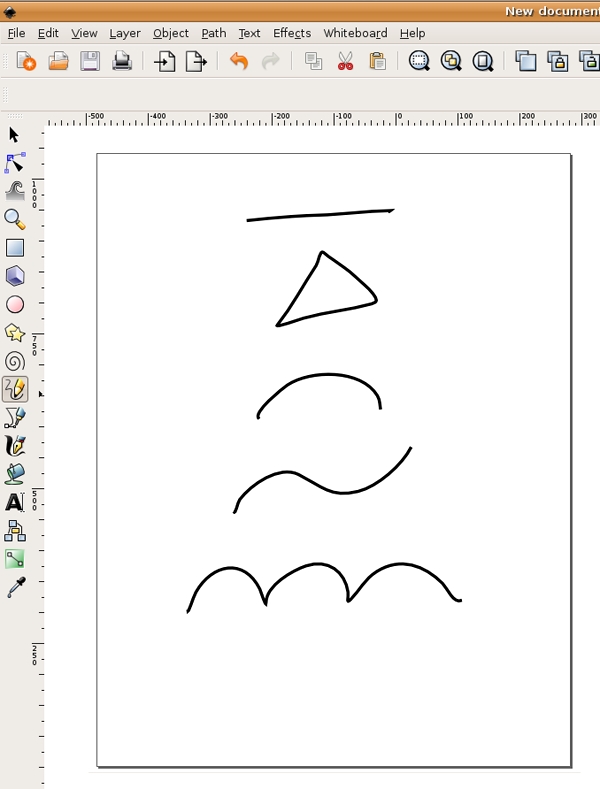Screen dimensions: 600x789
Task: Select the Star polygon tool
Action: coord(14,333)
